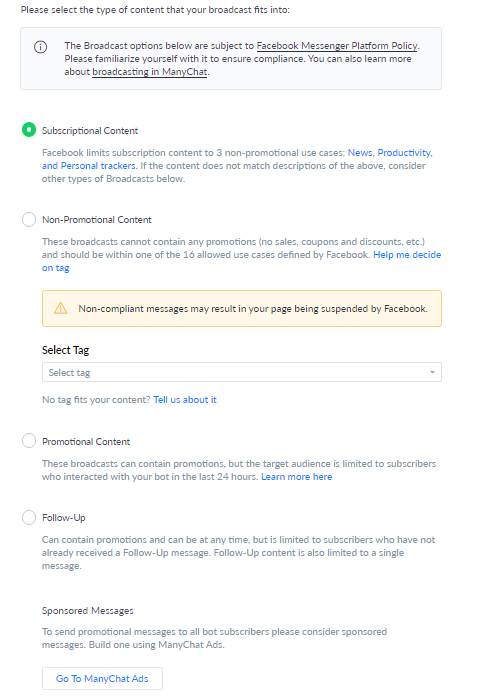Click the Select tag dropdown arrow
The width and height of the screenshot is (480, 700).
coord(432,372)
